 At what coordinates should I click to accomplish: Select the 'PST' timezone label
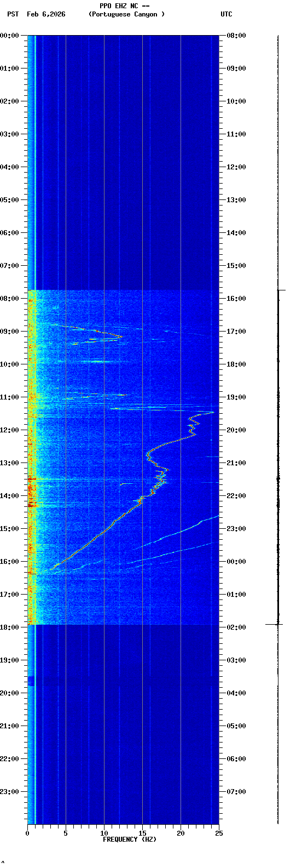[x=13, y=14]
